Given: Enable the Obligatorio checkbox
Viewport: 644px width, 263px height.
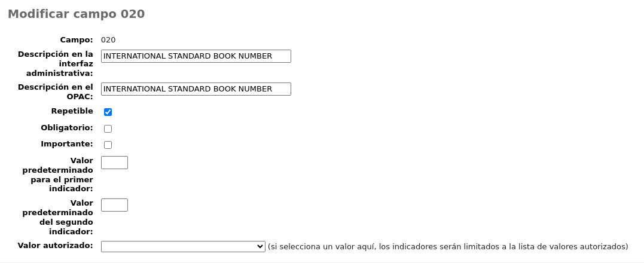Looking at the screenshot, I should (108, 129).
